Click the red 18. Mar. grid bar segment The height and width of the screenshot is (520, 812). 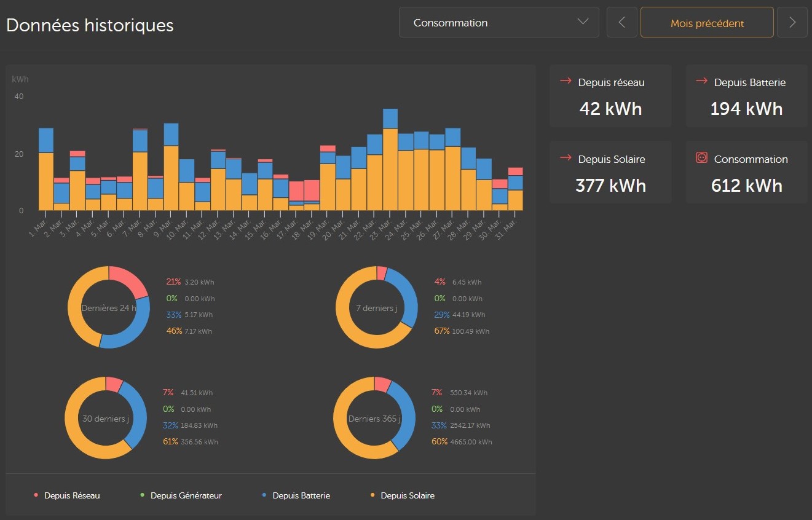312,191
